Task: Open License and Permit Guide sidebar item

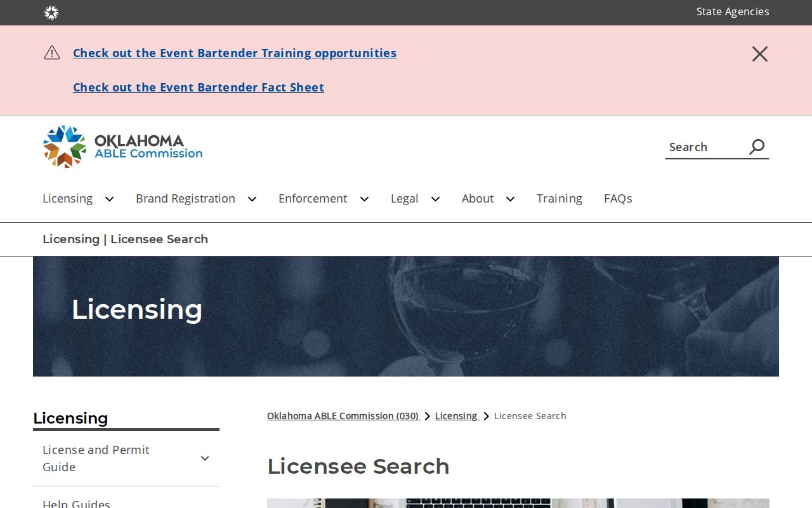Action: point(96,458)
